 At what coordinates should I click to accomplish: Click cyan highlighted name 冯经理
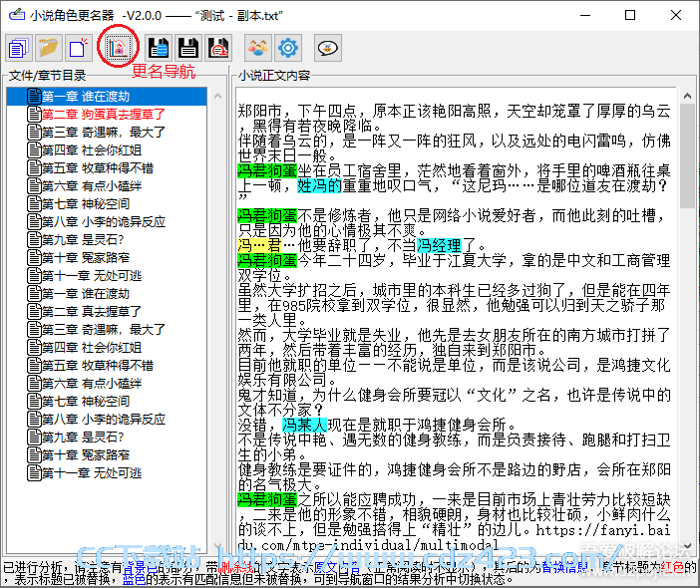(x=440, y=245)
